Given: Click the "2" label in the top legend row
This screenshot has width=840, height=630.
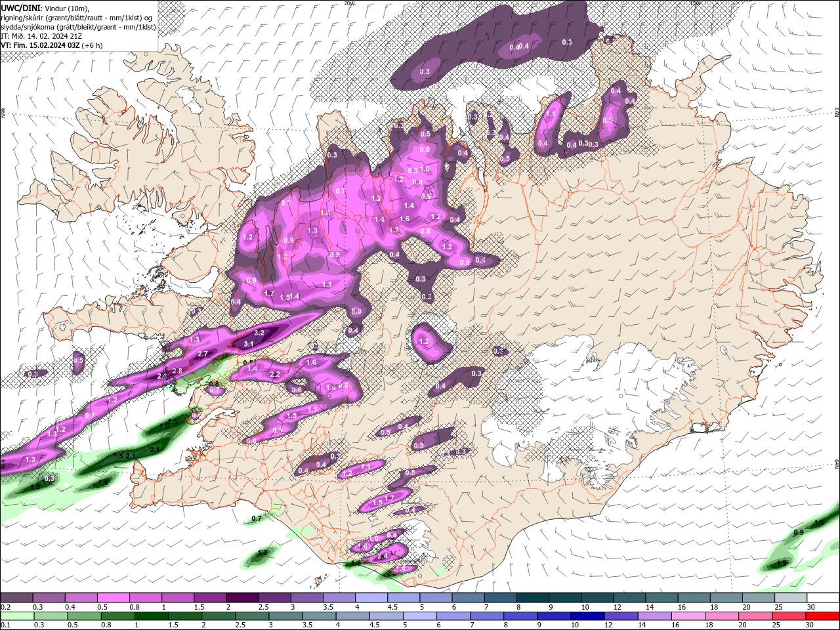Looking at the screenshot, I should [228, 607].
